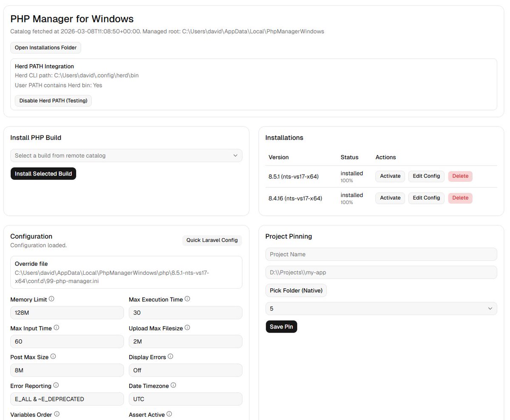The height and width of the screenshot is (420, 510).
Task: Focus the Date Timezone field UTC
Action: tap(185, 399)
